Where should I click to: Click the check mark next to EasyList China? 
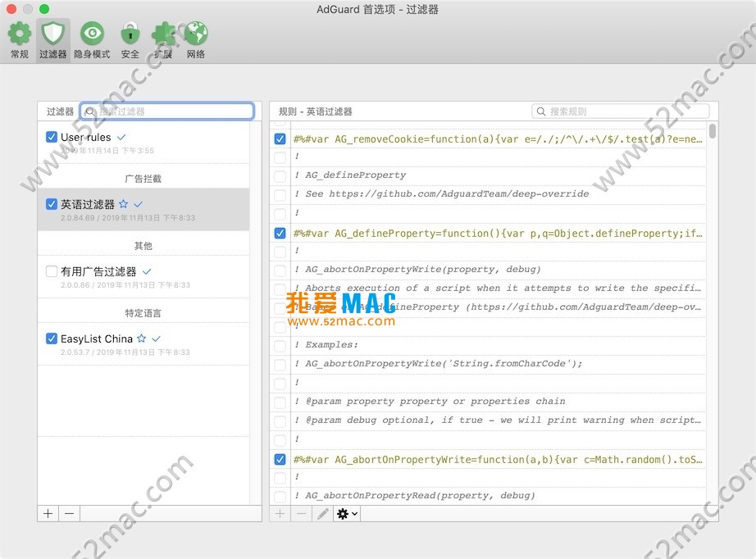coord(157,339)
